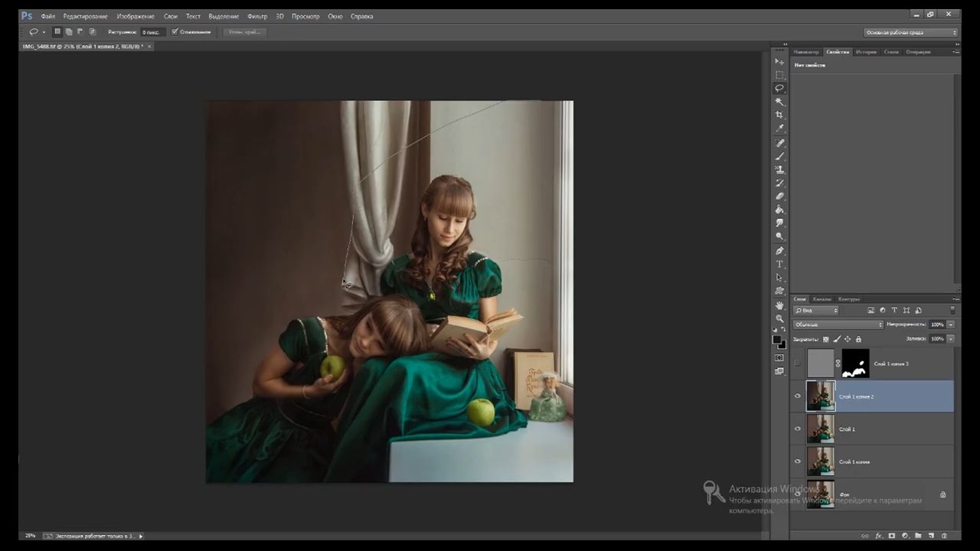Click Link layers icon
The width and height of the screenshot is (980, 551).
click(865, 536)
